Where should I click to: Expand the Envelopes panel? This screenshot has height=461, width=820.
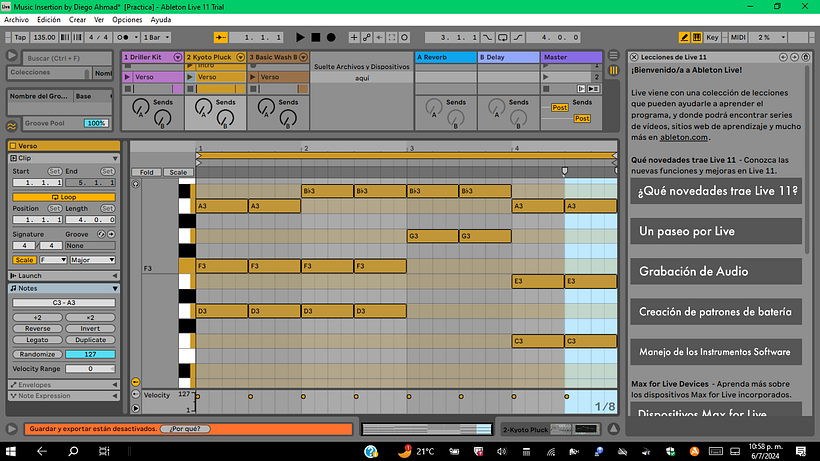(115, 385)
